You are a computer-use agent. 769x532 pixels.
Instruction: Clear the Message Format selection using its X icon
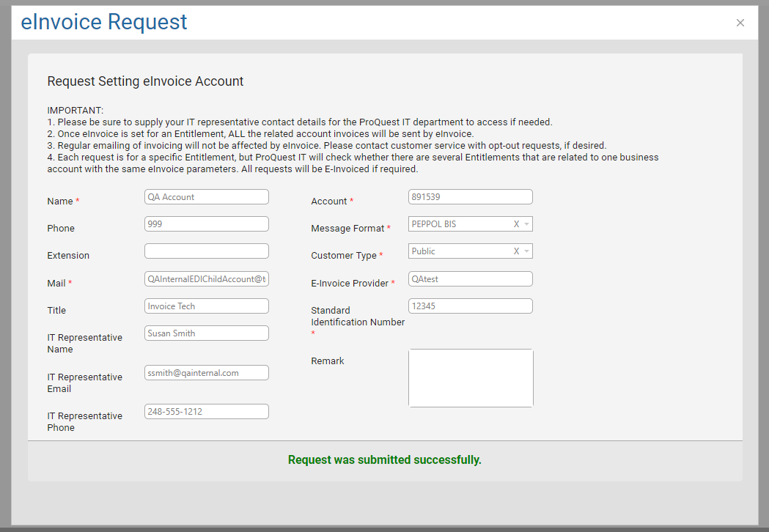(x=515, y=223)
